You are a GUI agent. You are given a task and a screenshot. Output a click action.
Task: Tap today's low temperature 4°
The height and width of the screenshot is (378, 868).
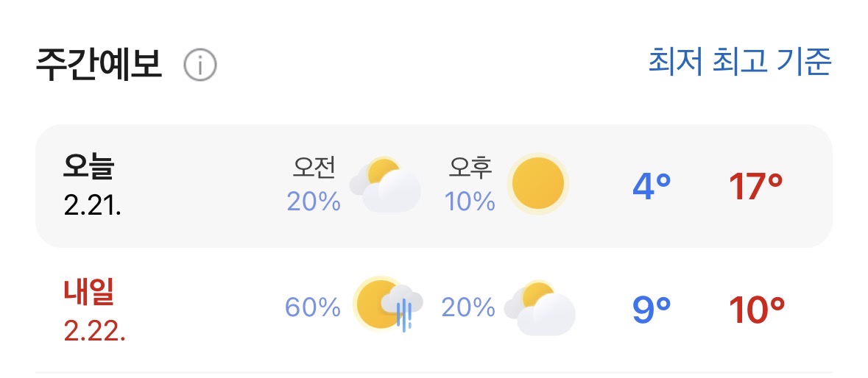point(652,188)
